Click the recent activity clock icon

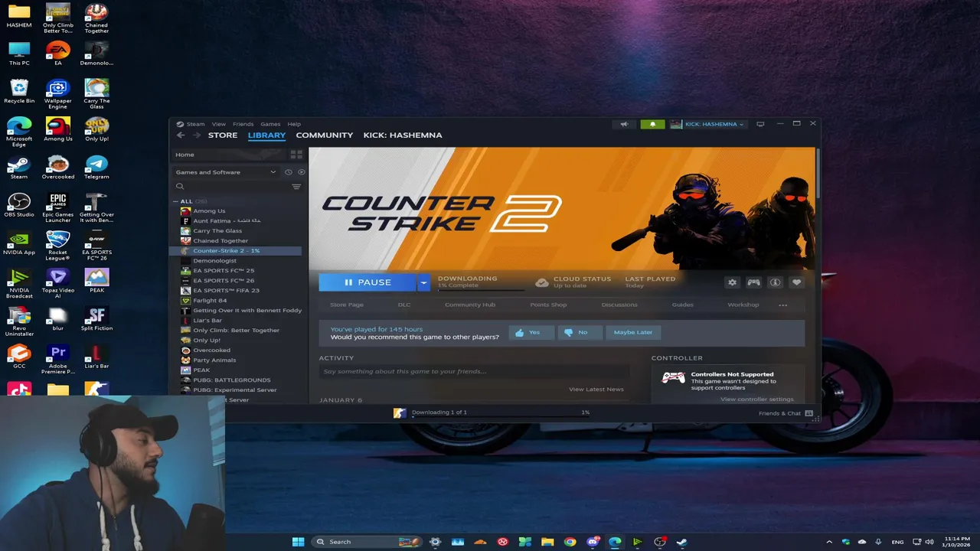289,172
